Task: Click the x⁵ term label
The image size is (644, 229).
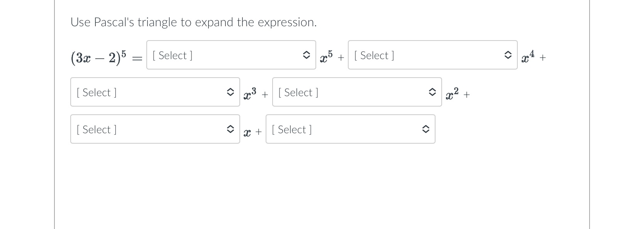Action: tap(326, 56)
